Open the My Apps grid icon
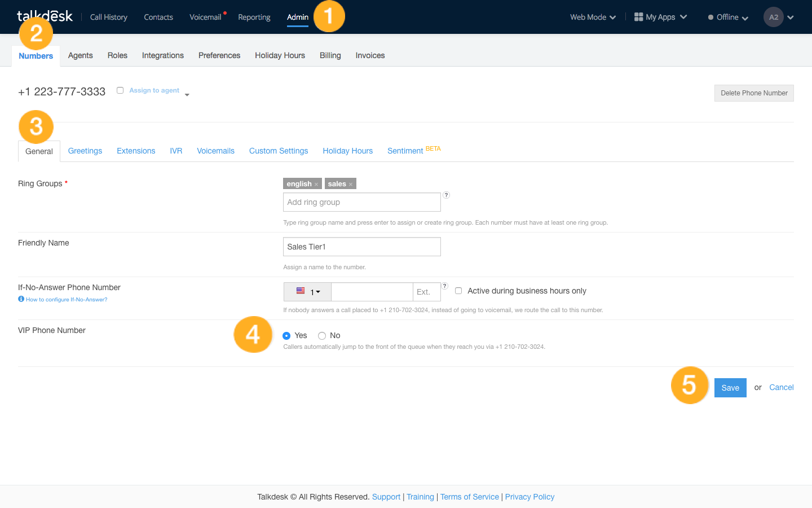The width and height of the screenshot is (812, 508). tap(638, 17)
